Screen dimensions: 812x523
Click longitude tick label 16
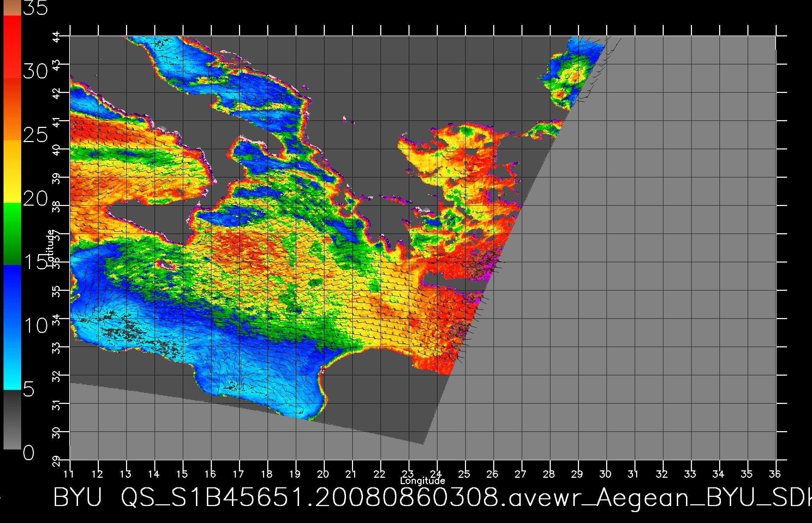pos(210,474)
